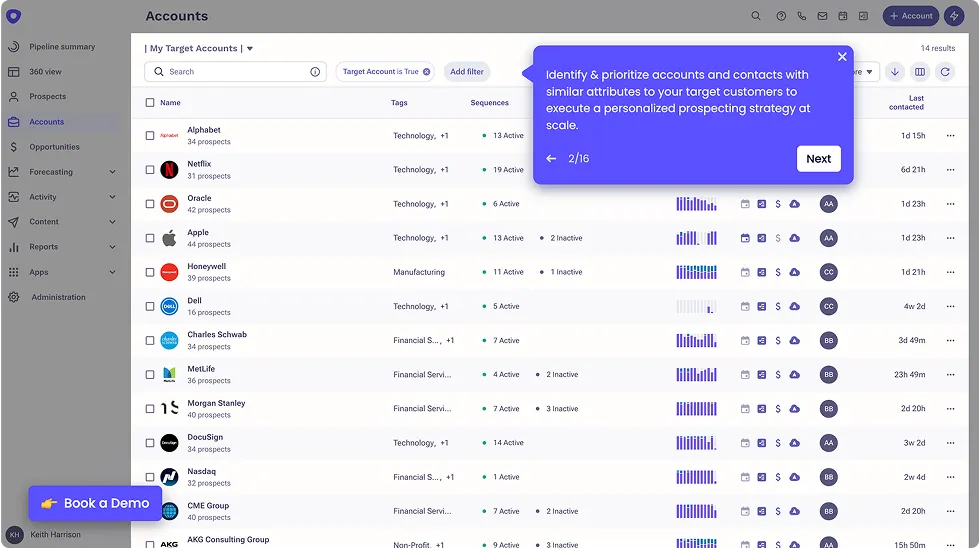979x549 pixels.
Task: Select the MetLife account checkbox
Action: (150, 375)
